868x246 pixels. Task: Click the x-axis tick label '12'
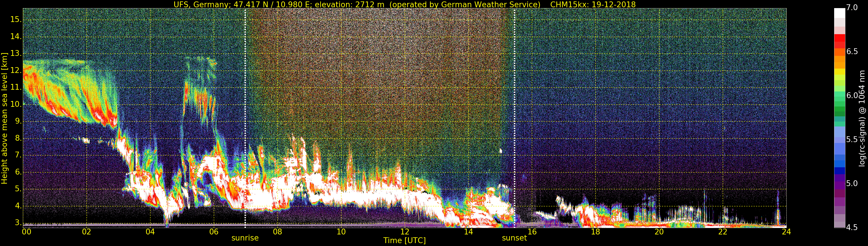pyautogui.click(x=405, y=232)
